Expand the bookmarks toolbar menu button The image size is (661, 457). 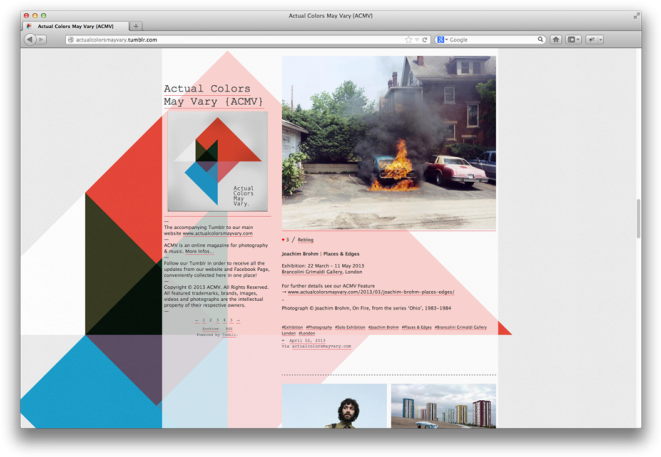click(573, 39)
